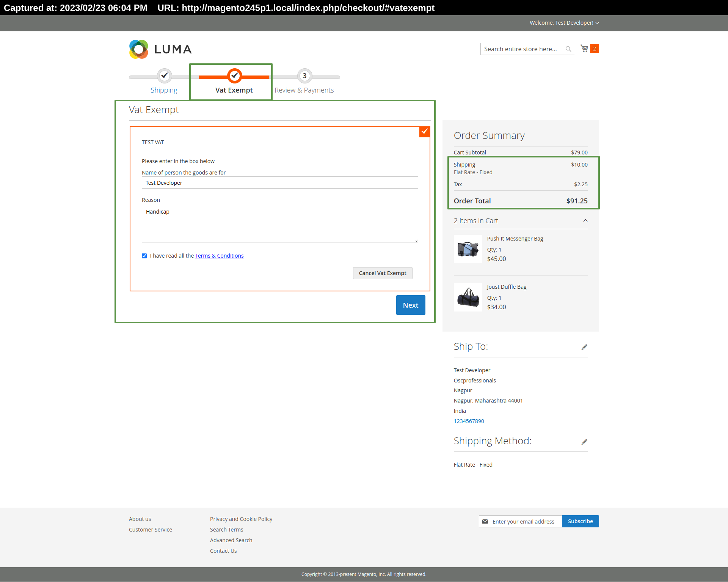
Task: Open the Terms & Conditions link
Action: tap(219, 256)
